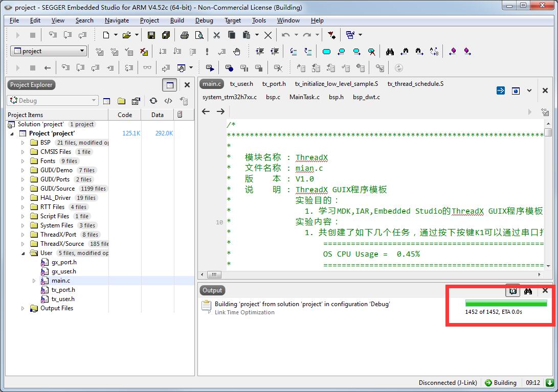
Task: Switch to the MainTask.c tab
Action: (x=304, y=97)
